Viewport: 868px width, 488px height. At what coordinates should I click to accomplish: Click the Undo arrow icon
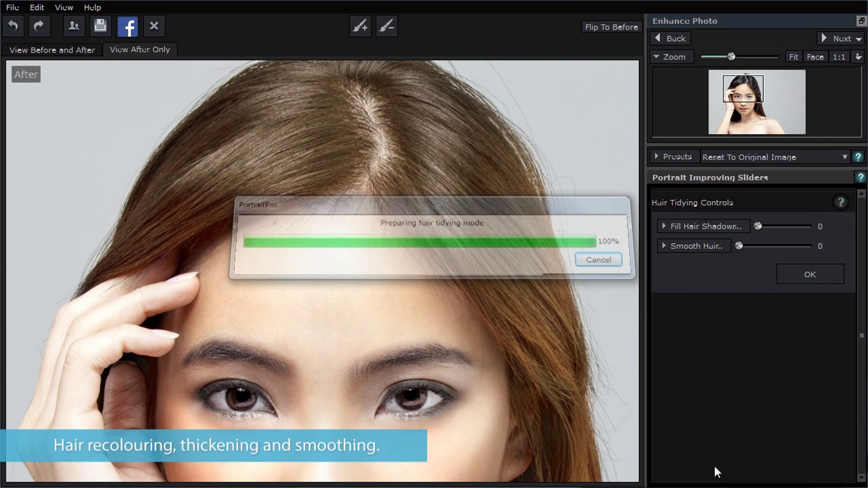[13, 26]
